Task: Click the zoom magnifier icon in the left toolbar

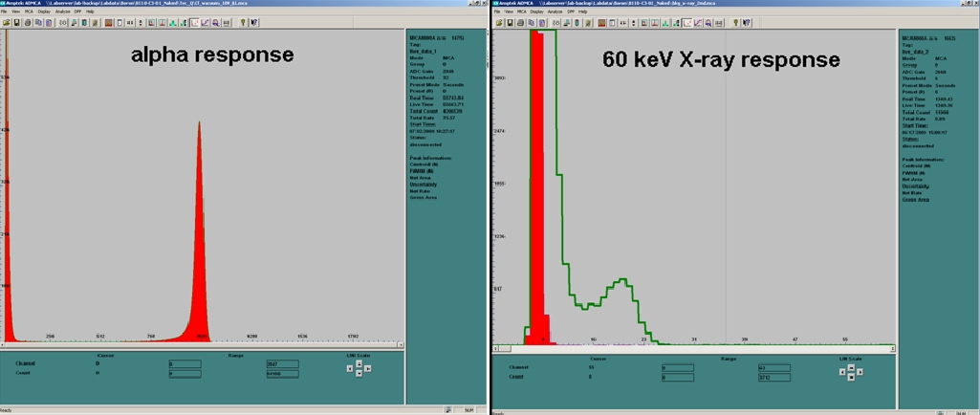Action: tap(216, 22)
